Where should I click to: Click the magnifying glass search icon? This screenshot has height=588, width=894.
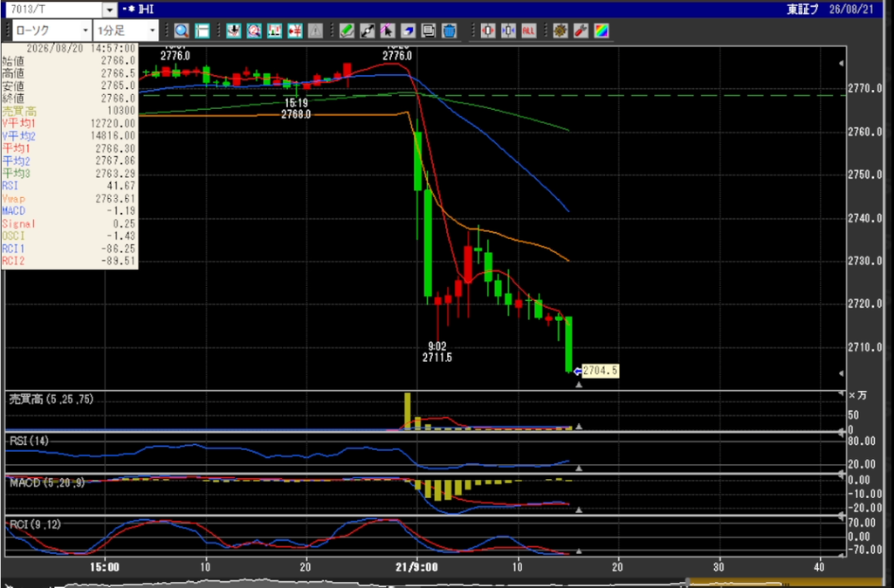pyautogui.click(x=182, y=31)
